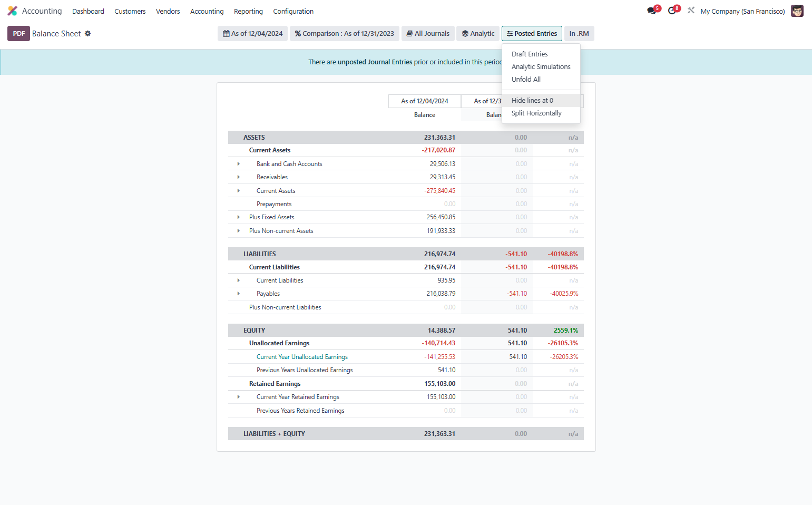812x505 pixels.
Task: Open the Accounting app home logo
Action: (x=13, y=11)
